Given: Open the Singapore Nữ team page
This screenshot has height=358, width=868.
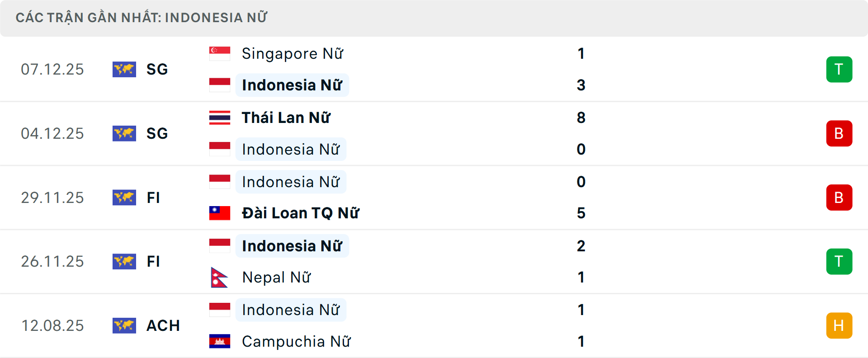Looking at the screenshot, I should (292, 53).
